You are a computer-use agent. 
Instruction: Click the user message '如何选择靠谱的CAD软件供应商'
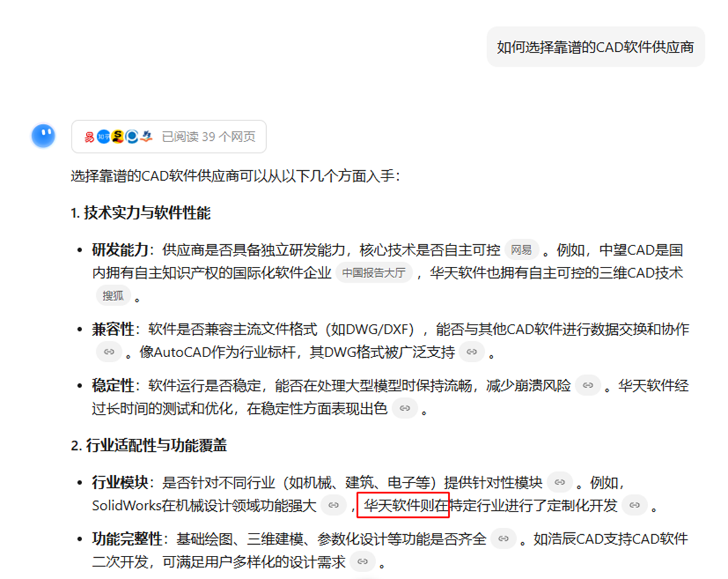point(596,47)
